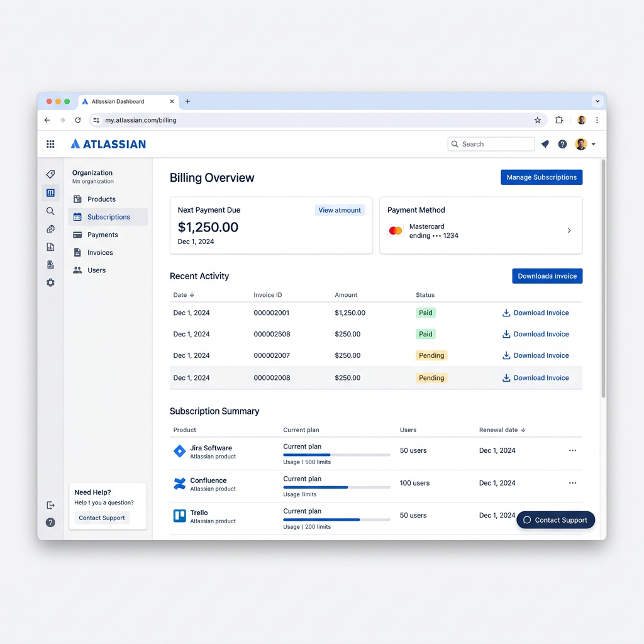This screenshot has height=644, width=644.
Task: Select Subscriptions in the sidebar
Action: [x=108, y=217]
